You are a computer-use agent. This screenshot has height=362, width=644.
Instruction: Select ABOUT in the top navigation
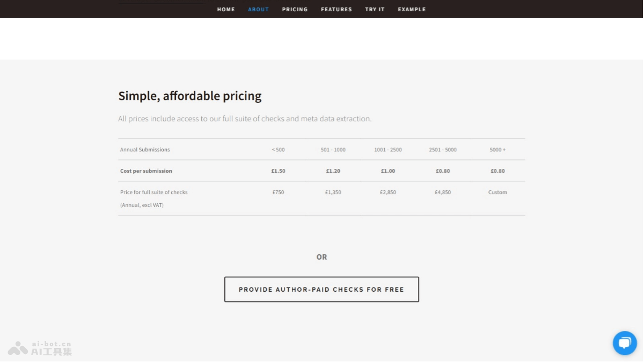coord(258,9)
